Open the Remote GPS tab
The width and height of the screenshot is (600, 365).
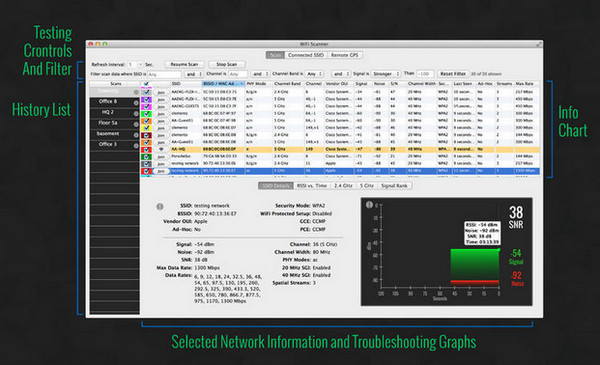344,55
